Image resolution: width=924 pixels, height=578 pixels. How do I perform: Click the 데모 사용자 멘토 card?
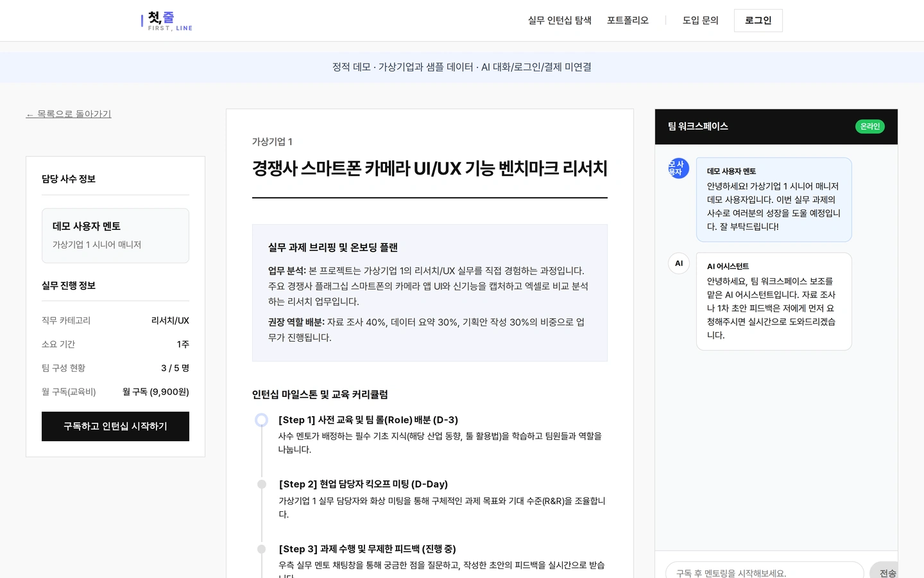[x=116, y=236]
